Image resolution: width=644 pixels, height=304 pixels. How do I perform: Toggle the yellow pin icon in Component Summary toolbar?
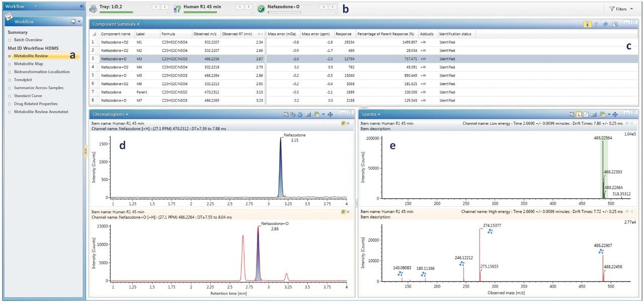pos(587,24)
